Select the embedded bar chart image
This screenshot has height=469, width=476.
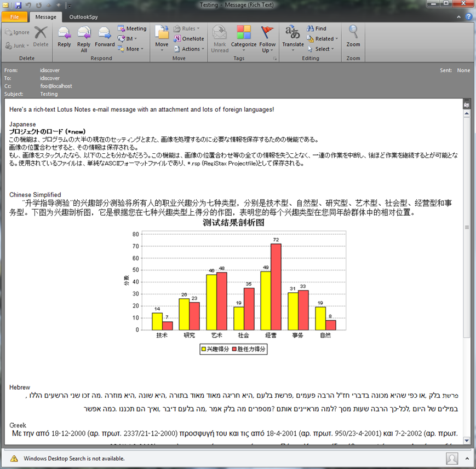point(234,287)
